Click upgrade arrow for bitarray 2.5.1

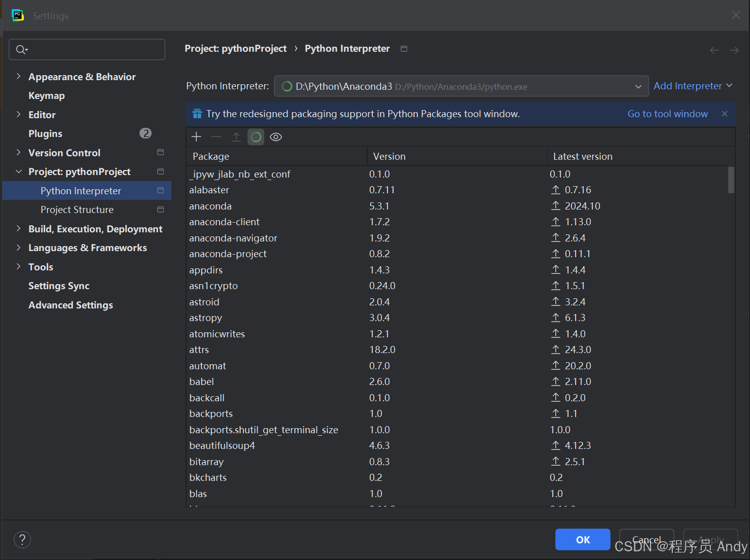556,461
